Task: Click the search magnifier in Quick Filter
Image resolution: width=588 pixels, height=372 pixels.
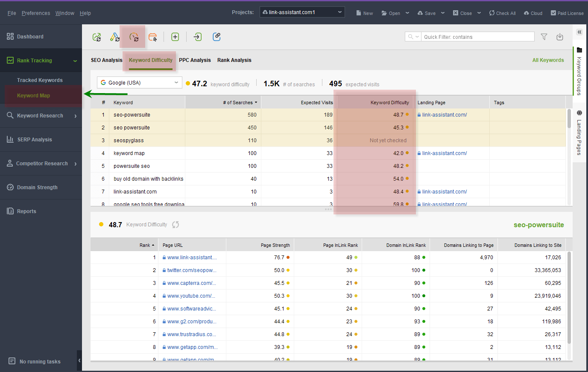Action: pyautogui.click(x=410, y=37)
